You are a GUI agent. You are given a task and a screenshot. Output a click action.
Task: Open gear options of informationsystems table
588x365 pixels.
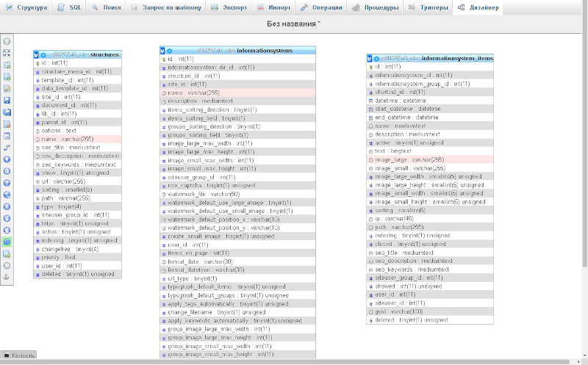[170, 51]
